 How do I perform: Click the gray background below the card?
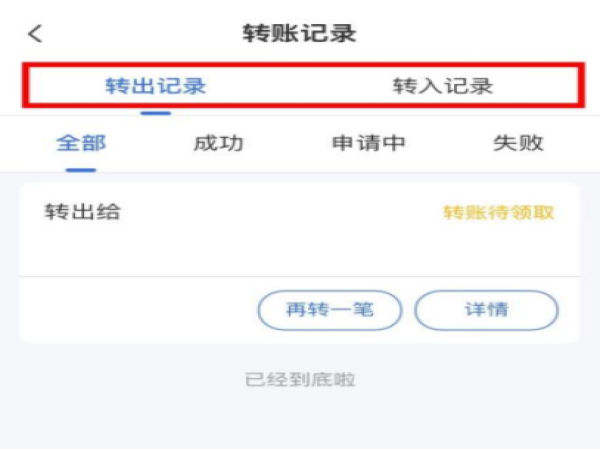[x=300, y=417]
